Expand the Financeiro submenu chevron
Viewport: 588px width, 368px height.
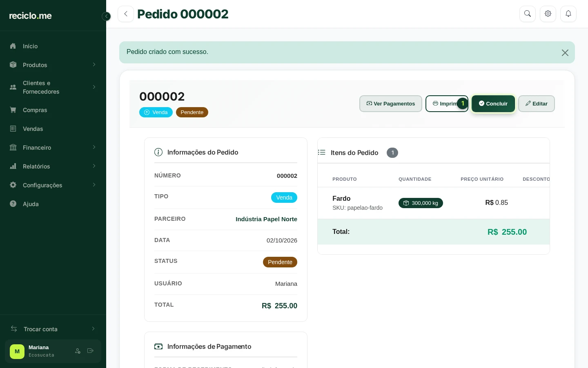pyautogui.click(x=94, y=147)
